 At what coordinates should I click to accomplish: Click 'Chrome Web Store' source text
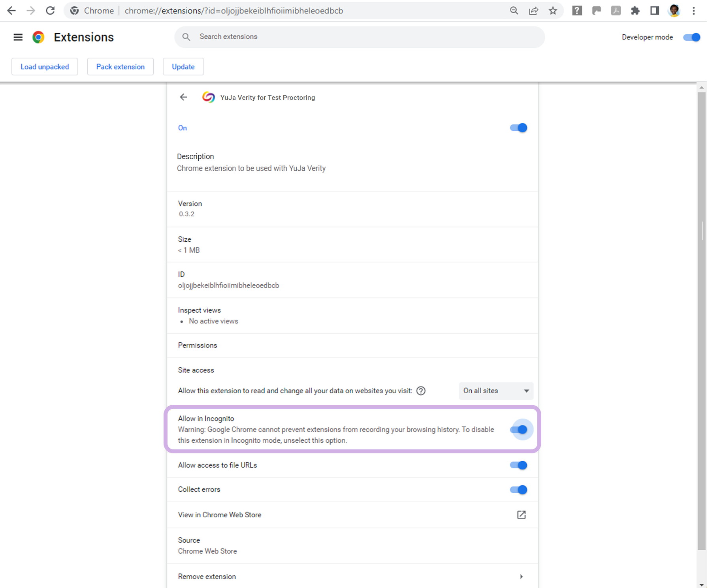click(x=207, y=551)
